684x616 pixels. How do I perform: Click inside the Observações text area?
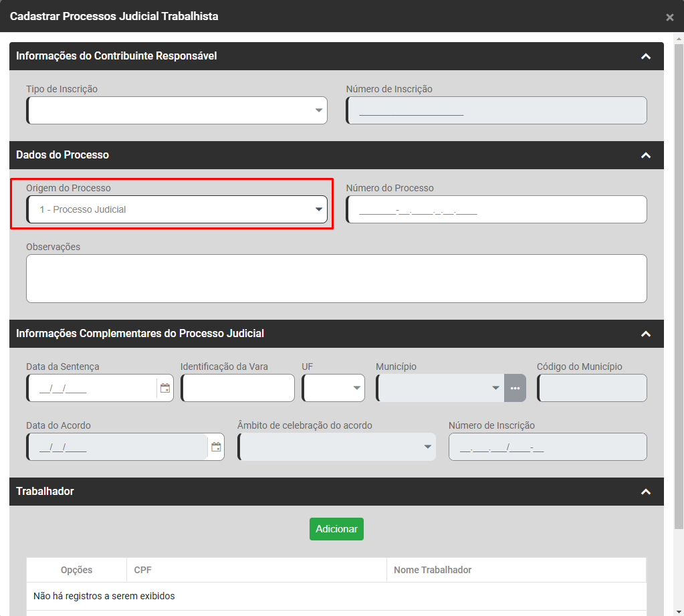click(336, 278)
